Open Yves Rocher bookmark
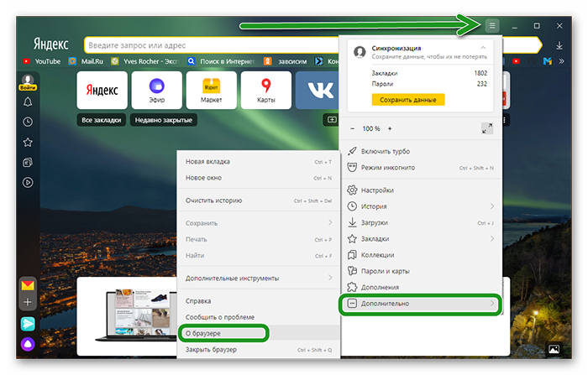 145,61
